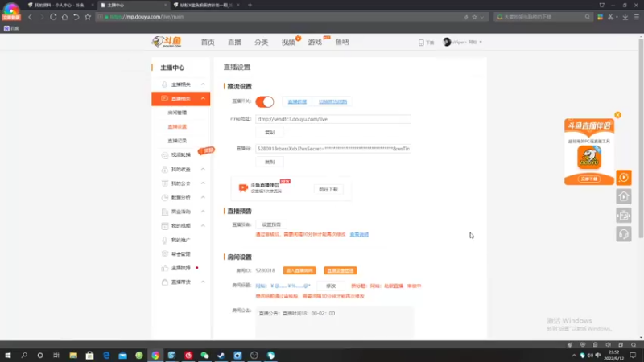Open Windows taskbar search icon
This screenshot has height=362, width=644.
coord(24,355)
